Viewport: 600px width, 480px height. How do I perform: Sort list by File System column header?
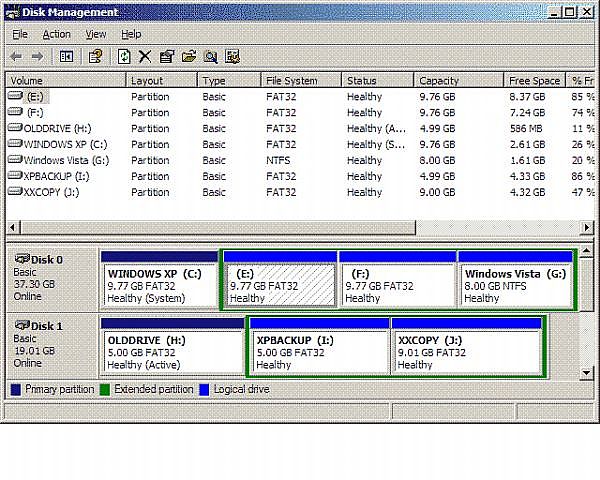point(291,81)
